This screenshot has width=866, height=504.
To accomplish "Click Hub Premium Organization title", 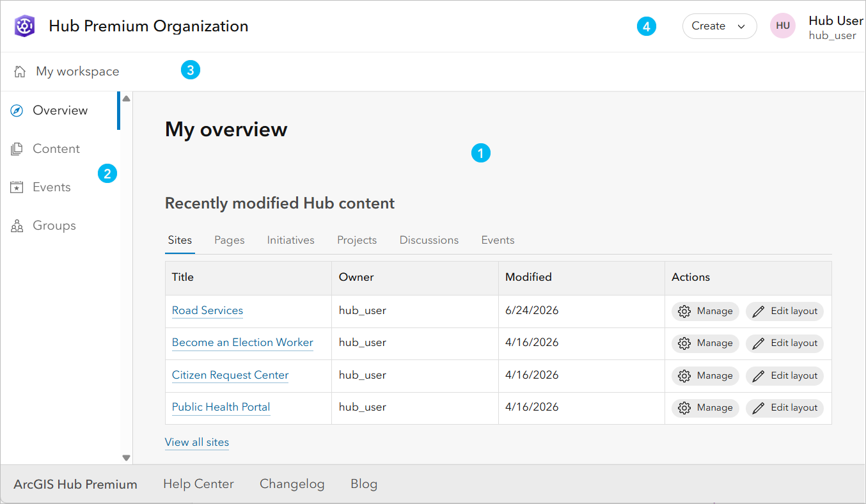I will point(148,26).
